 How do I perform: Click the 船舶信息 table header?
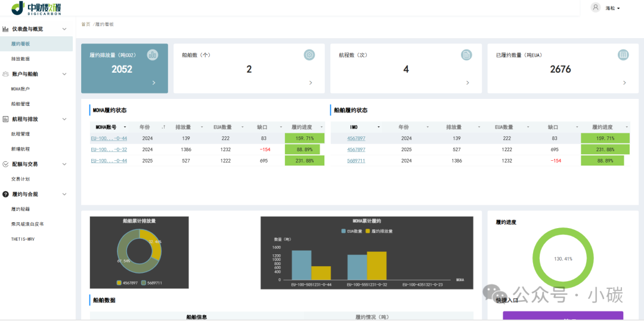pyautogui.click(x=196, y=317)
